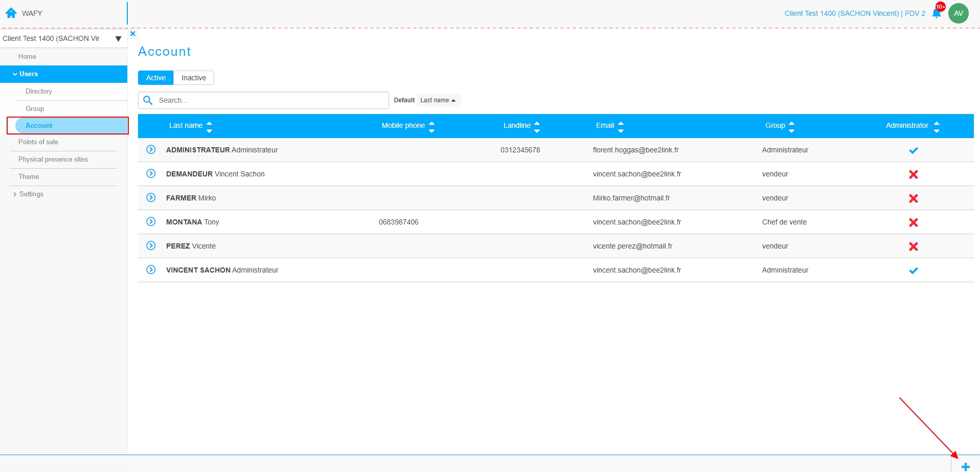Open ADMINISTRATEUR Administrateur row details arrow

[x=151, y=149]
